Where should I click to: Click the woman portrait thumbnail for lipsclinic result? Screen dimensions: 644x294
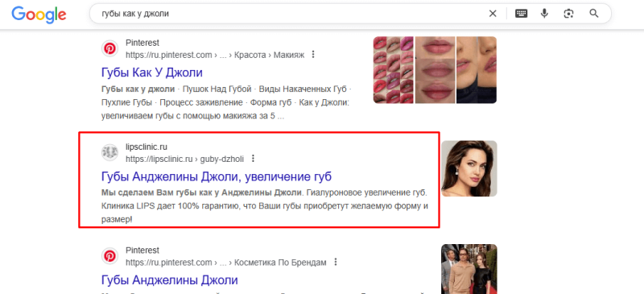point(469,168)
